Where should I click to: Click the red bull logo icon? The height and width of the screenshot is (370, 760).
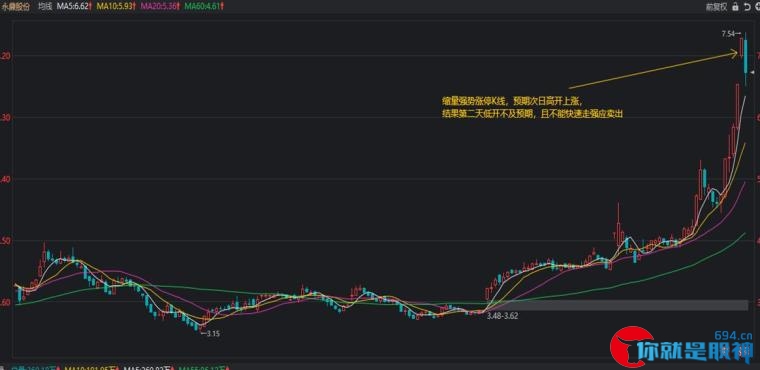[632, 348]
